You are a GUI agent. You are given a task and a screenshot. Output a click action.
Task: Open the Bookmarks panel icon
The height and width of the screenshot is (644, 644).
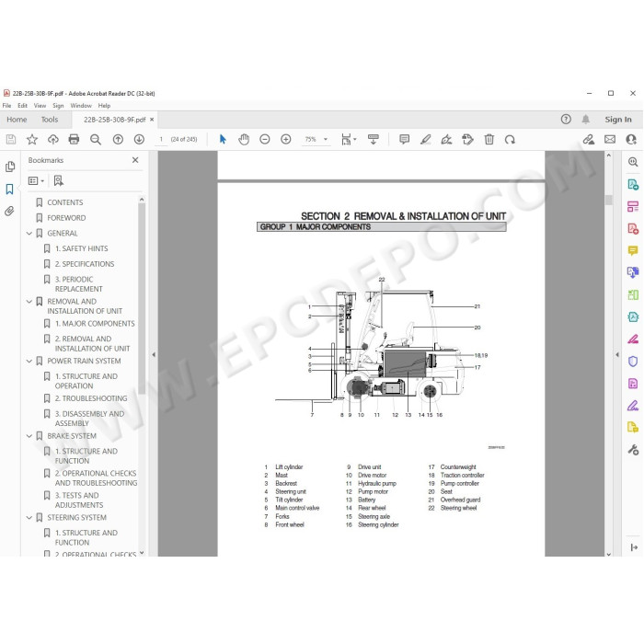pyautogui.click(x=10, y=189)
